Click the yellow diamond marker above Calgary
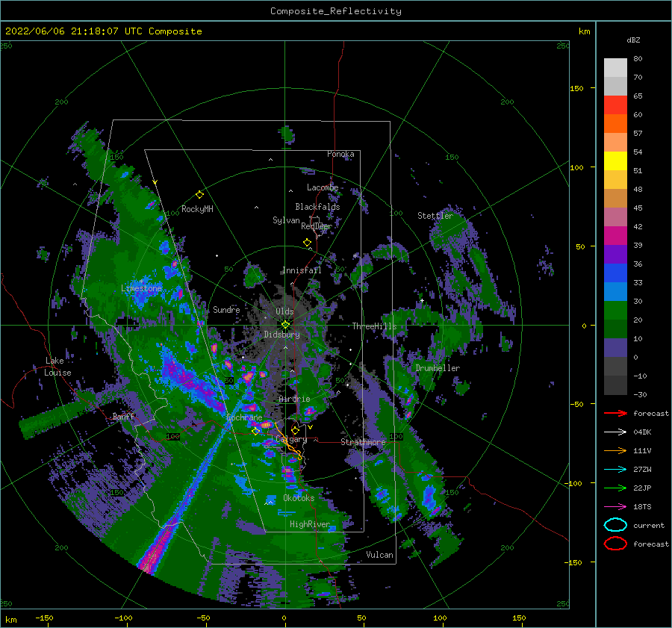This screenshot has width=672, height=628. point(295,429)
